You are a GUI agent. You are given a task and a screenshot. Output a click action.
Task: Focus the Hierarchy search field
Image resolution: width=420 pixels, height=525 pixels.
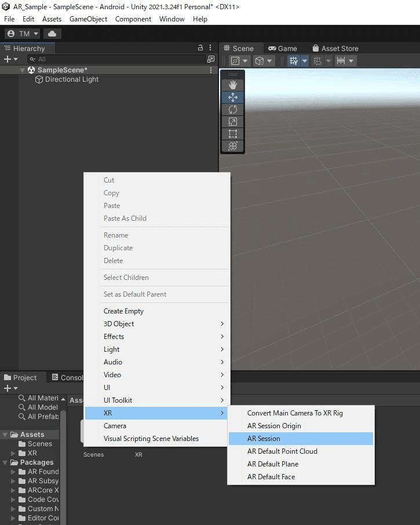point(117,59)
